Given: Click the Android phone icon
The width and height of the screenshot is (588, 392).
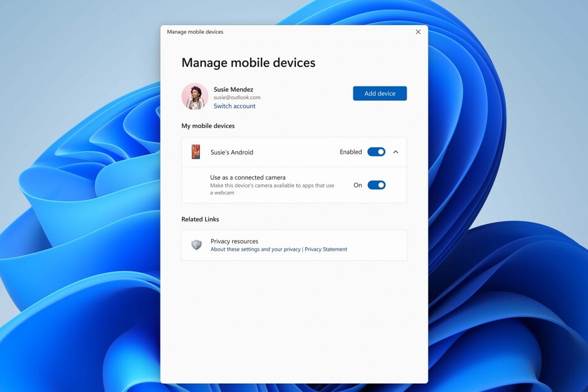Looking at the screenshot, I should pos(196,152).
